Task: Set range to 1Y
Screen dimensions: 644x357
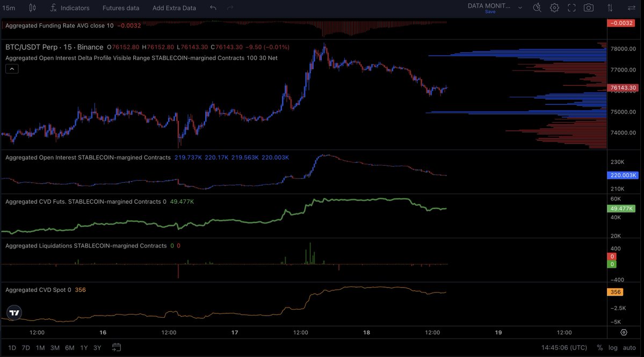Action: click(x=84, y=348)
